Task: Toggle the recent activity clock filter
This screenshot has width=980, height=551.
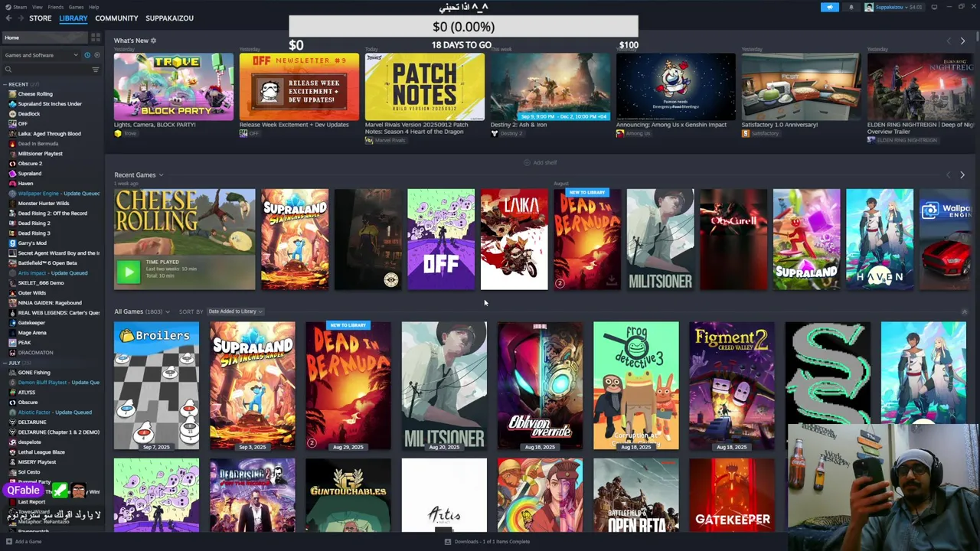Action: pos(87,55)
